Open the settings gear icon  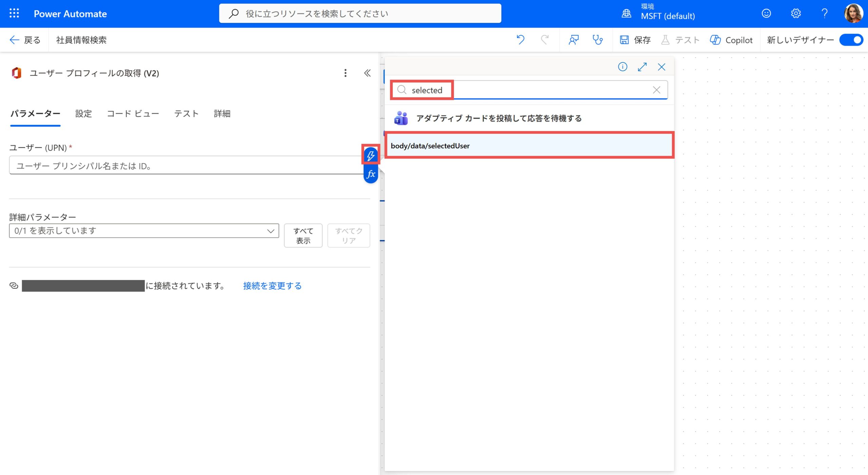[795, 14]
